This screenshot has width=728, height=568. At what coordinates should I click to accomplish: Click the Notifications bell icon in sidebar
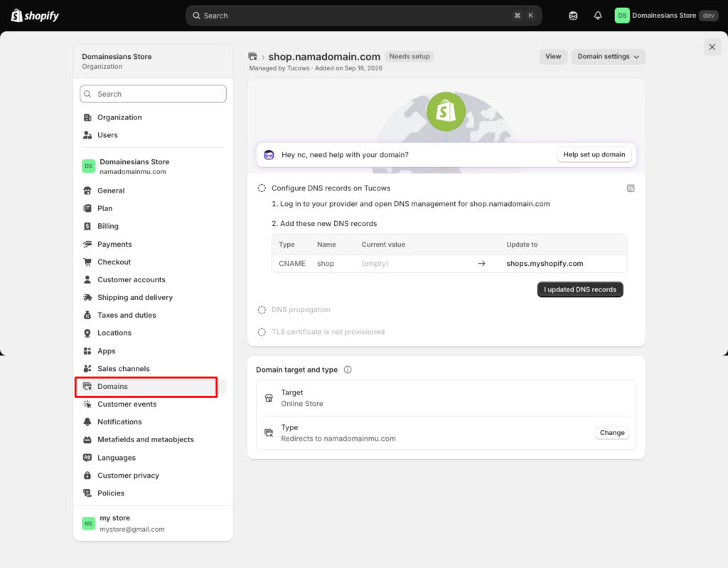point(87,422)
